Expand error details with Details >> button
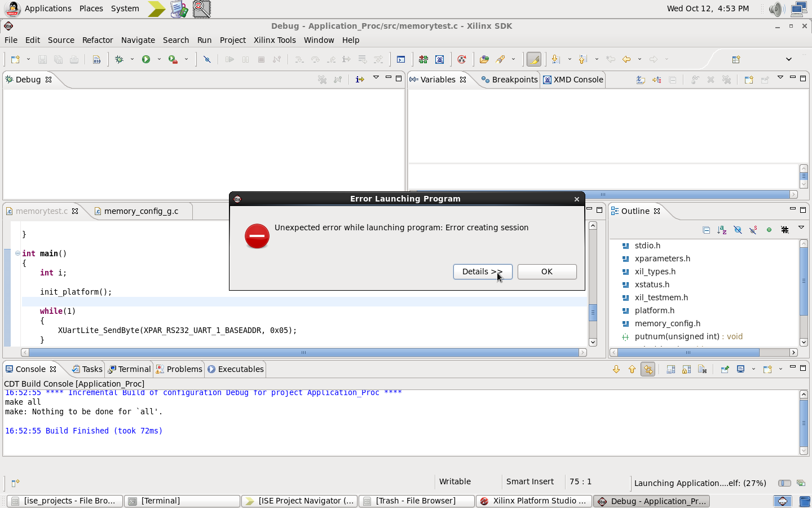Image resolution: width=812 pixels, height=508 pixels. pos(483,271)
